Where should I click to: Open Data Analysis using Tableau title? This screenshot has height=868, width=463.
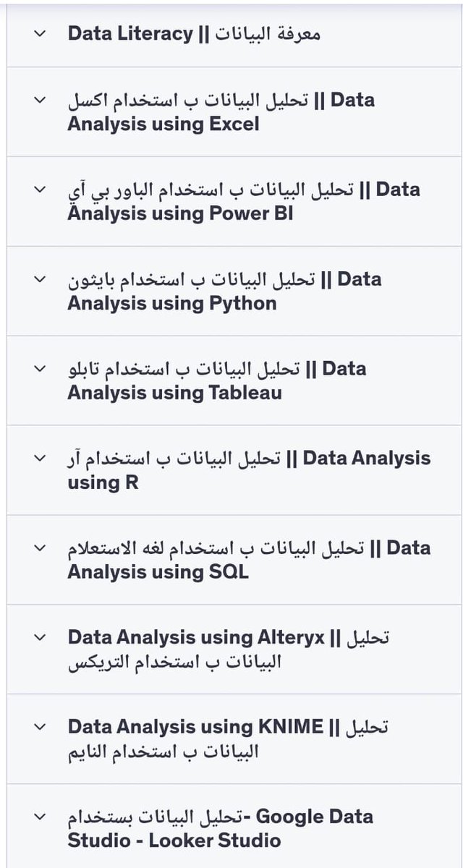click(217, 380)
